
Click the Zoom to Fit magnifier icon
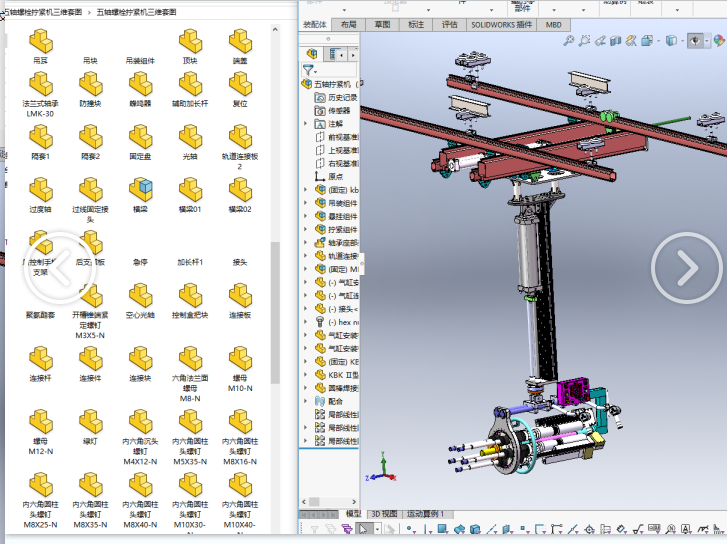(x=569, y=41)
